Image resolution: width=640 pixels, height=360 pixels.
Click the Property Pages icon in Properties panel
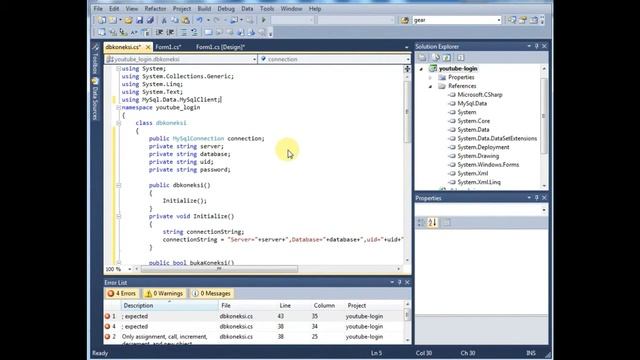[x=447, y=222]
